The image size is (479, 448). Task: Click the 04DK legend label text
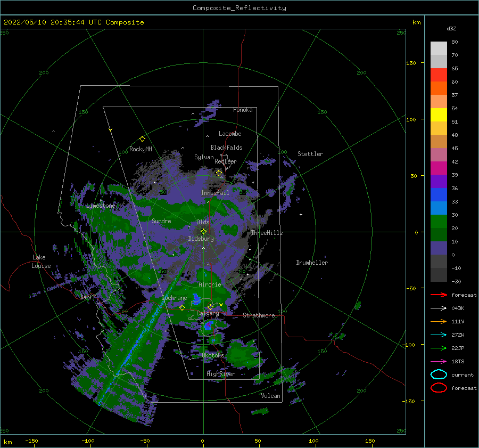click(x=458, y=308)
